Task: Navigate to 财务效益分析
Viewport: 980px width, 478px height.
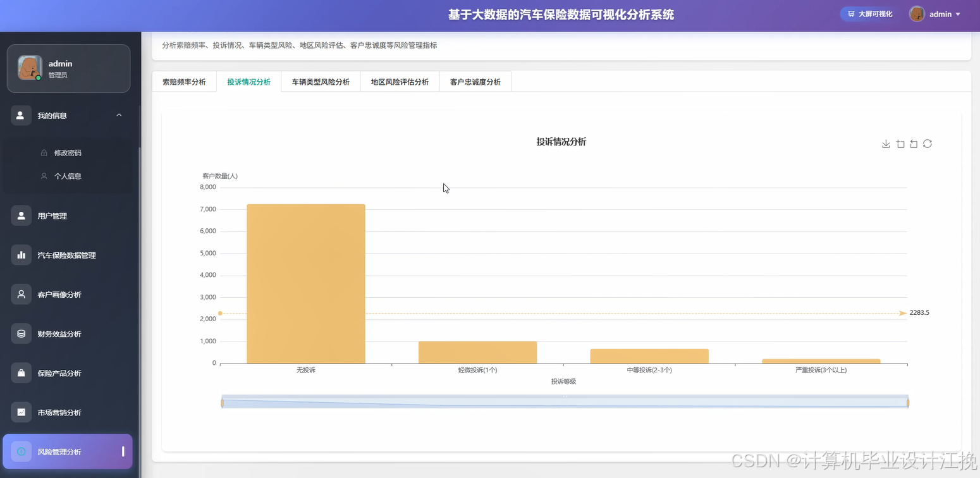Action: pos(68,333)
